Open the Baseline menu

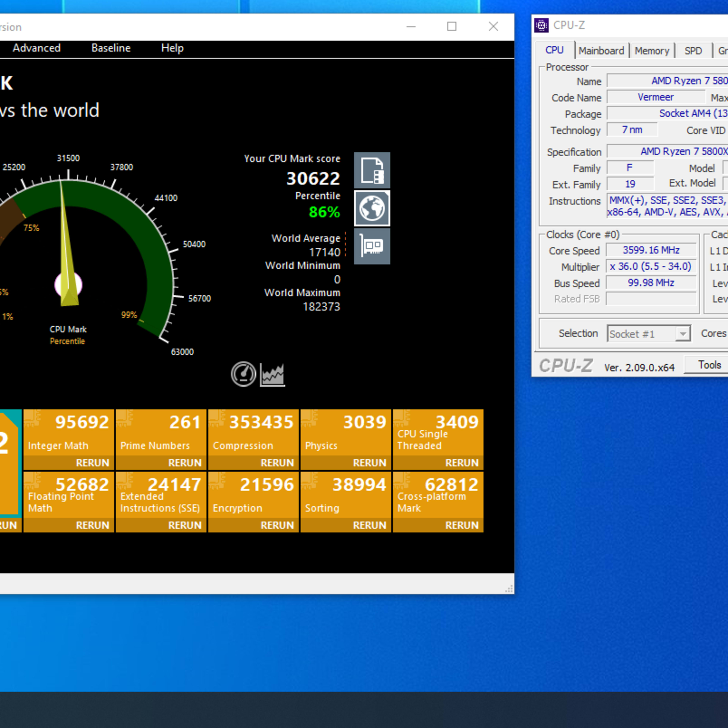(111, 48)
